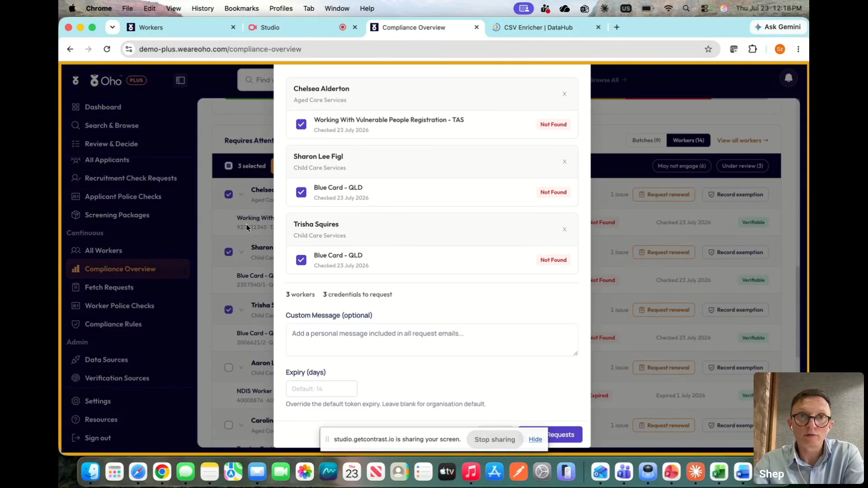Select the Aaron worker row checkbox

coord(229,367)
